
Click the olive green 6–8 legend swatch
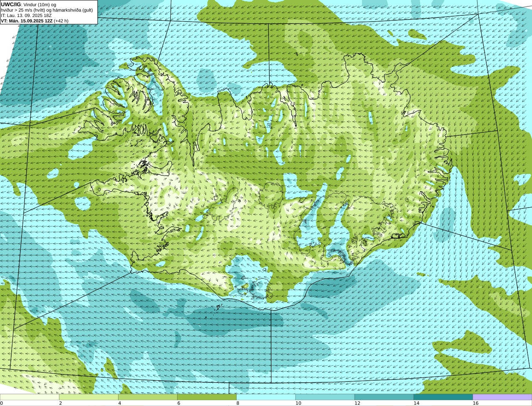coord(207,397)
